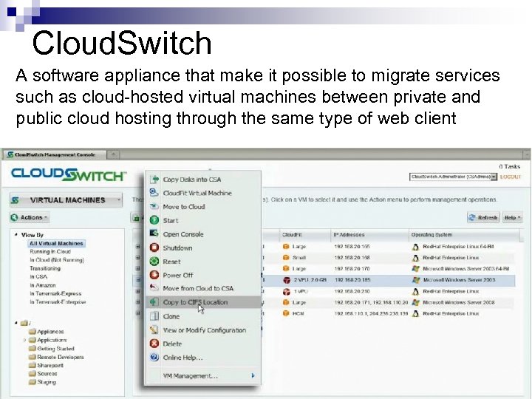532x399 pixels.
Task: Click the orange Large cube for 192.168.20.165
Action: point(286,247)
